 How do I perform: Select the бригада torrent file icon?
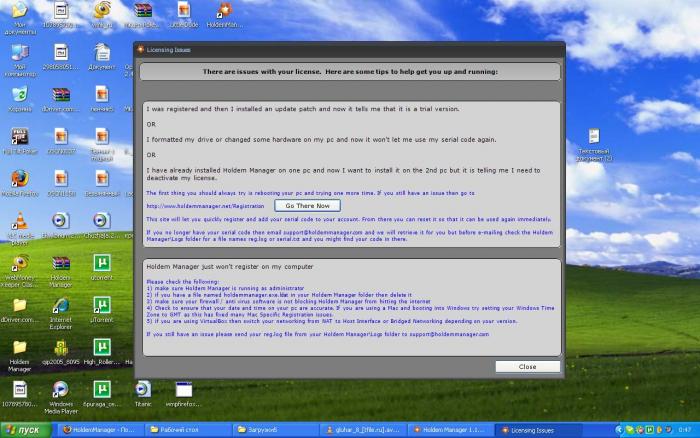pyautogui.click(x=102, y=394)
